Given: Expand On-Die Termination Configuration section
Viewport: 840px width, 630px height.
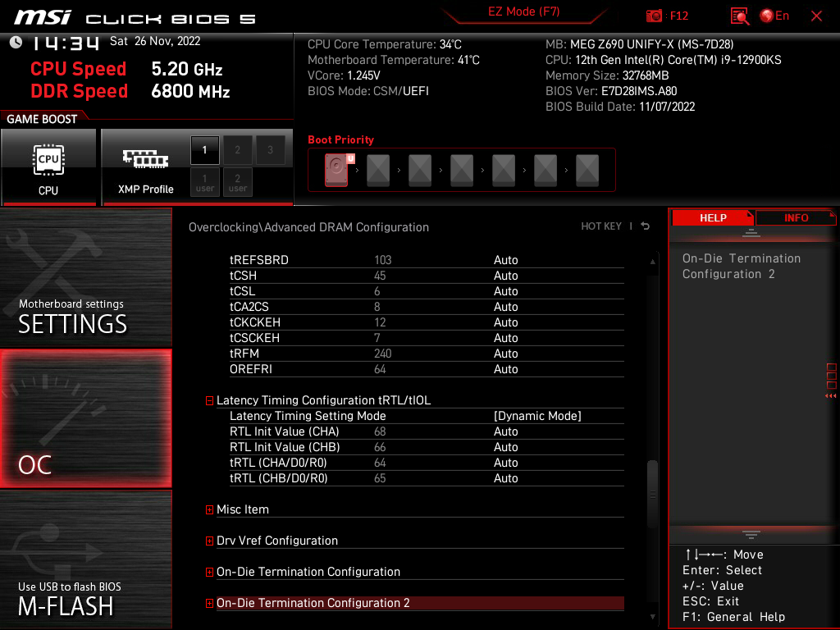Looking at the screenshot, I should (209, 572).
